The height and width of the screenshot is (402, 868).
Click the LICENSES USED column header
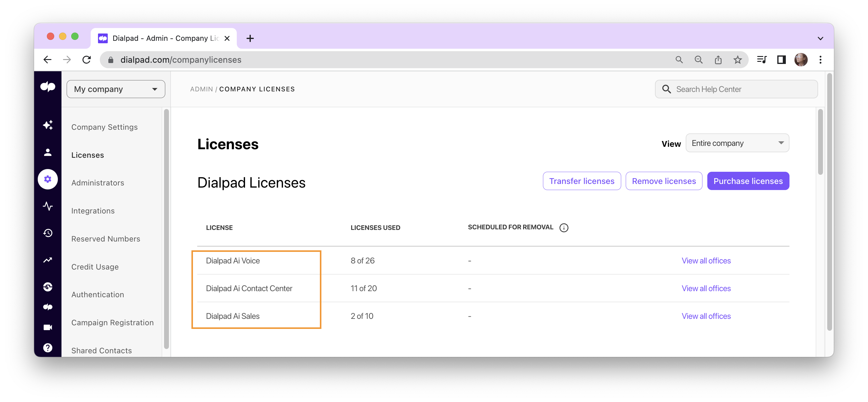coord(375,227)
